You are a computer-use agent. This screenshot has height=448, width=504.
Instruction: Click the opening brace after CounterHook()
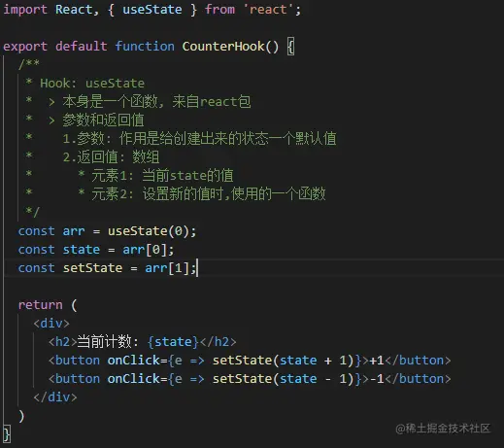pyautogui.click(x=290, y=47)
